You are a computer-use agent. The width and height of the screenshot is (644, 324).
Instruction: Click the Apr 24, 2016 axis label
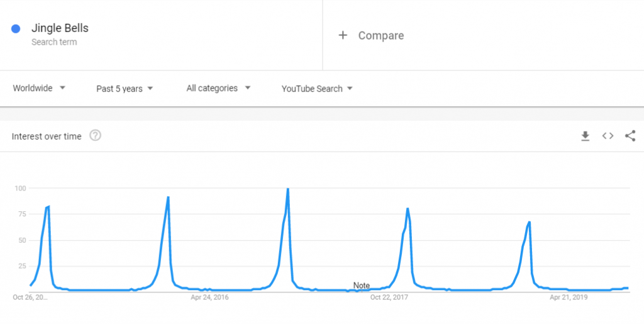click(x=209, y=298)
